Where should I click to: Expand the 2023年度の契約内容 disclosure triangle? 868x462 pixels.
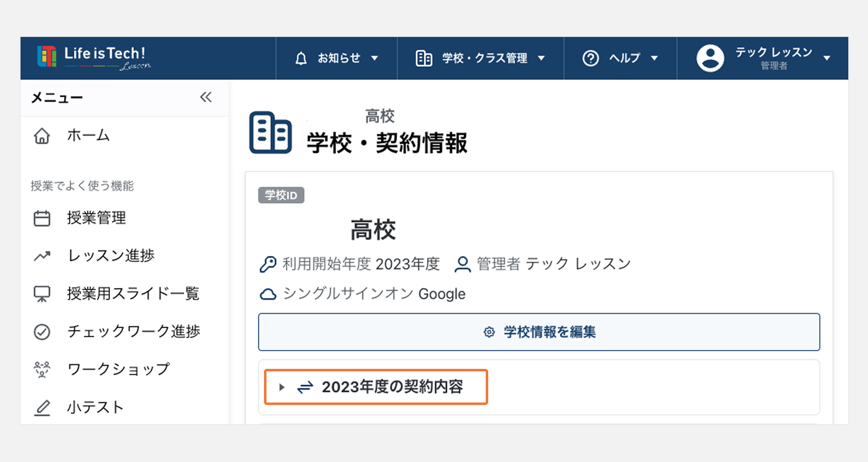point(282,387)
